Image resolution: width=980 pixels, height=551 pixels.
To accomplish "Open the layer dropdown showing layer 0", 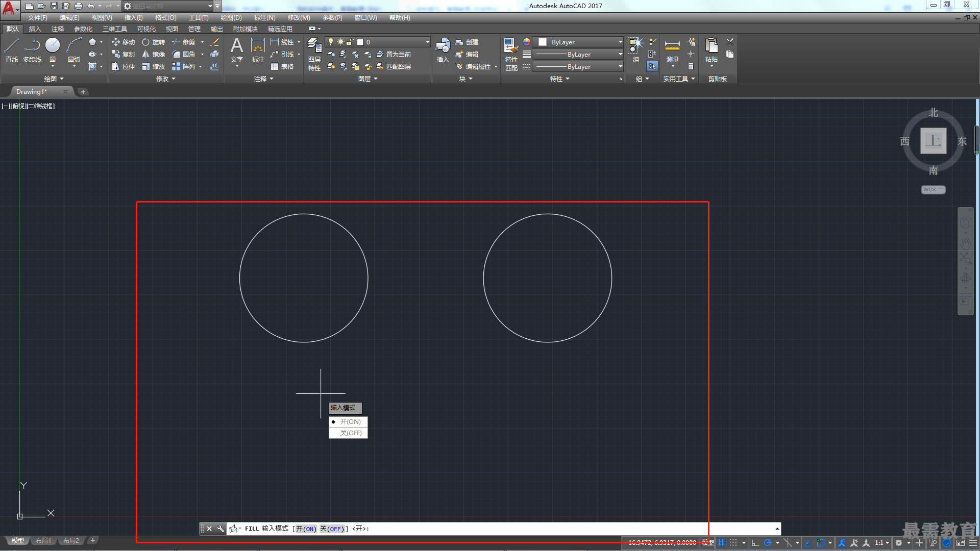I will (x=378, y=42).
